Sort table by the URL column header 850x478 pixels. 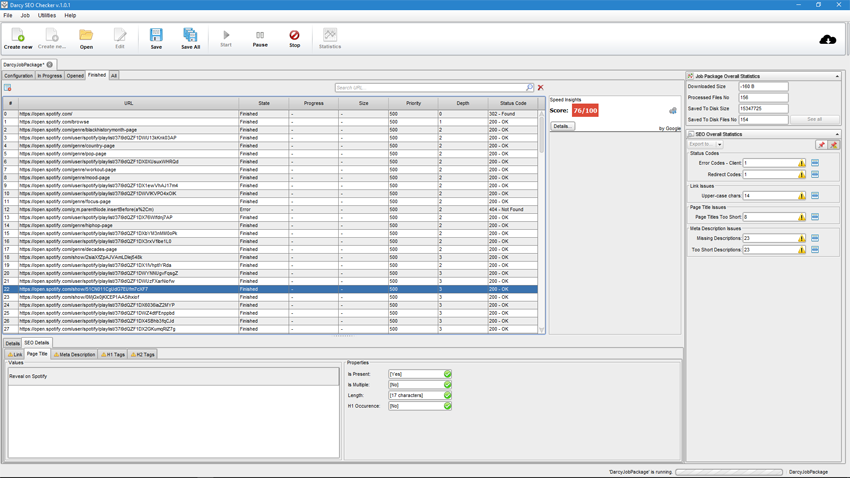128,103
